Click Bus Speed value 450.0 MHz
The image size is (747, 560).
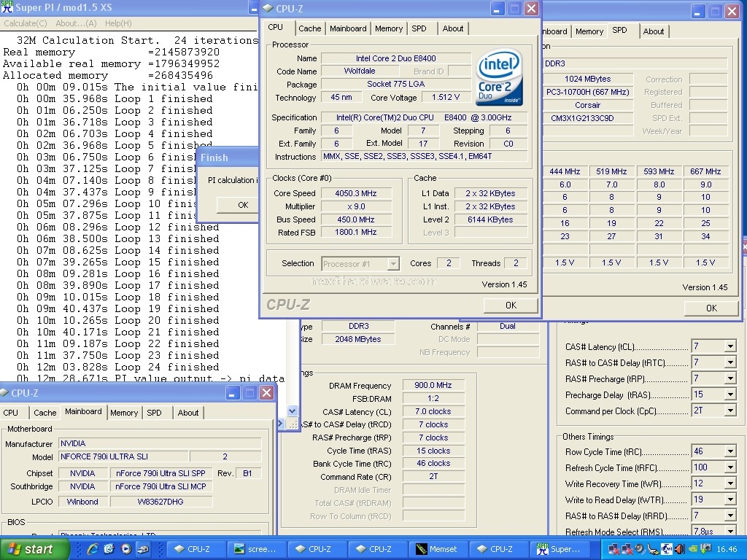(356, 219)
